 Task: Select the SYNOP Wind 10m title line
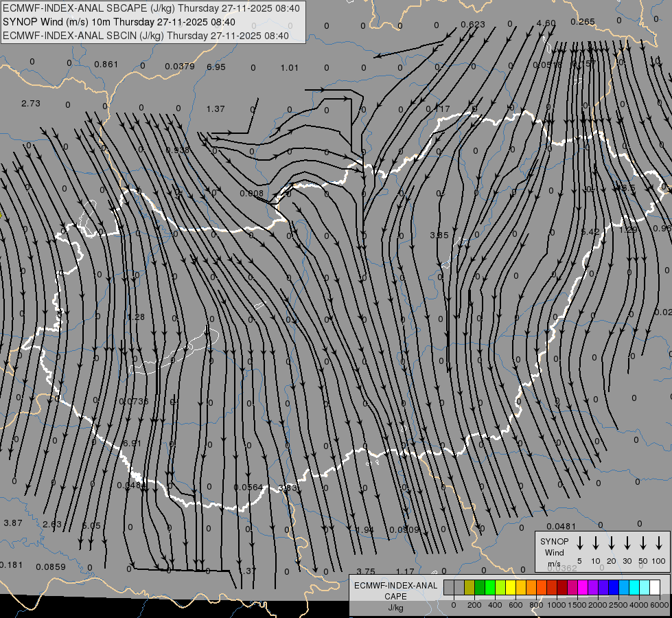click(x=119, y=22)
